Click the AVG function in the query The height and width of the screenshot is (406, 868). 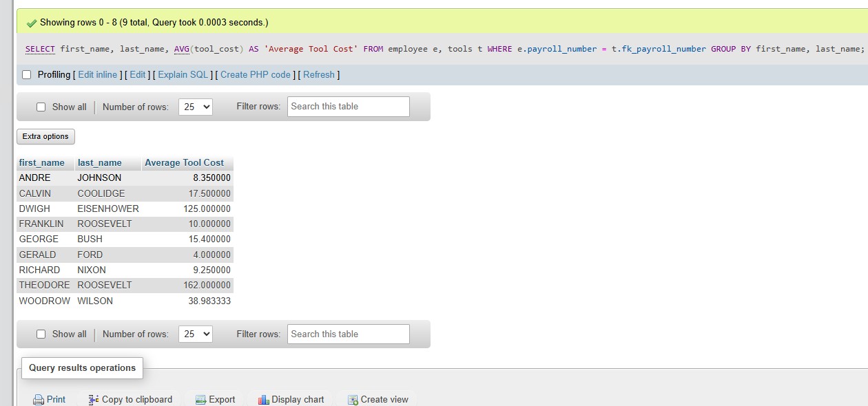click(x=182, y=49)
